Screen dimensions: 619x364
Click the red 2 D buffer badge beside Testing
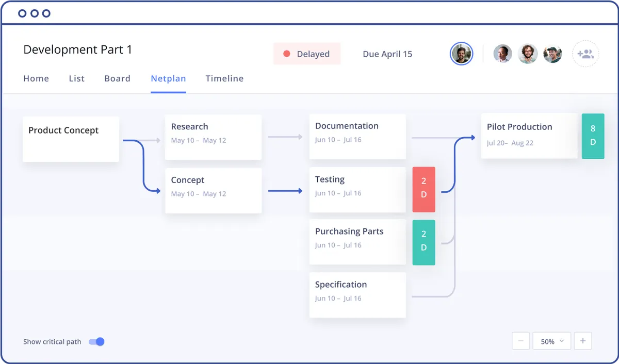pos(423,189)
